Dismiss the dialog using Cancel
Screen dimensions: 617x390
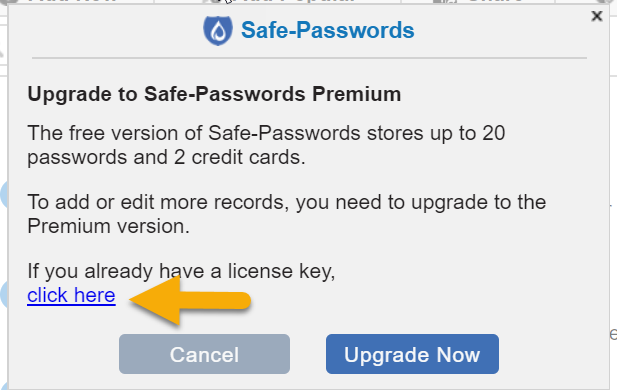tap(204, 354)
